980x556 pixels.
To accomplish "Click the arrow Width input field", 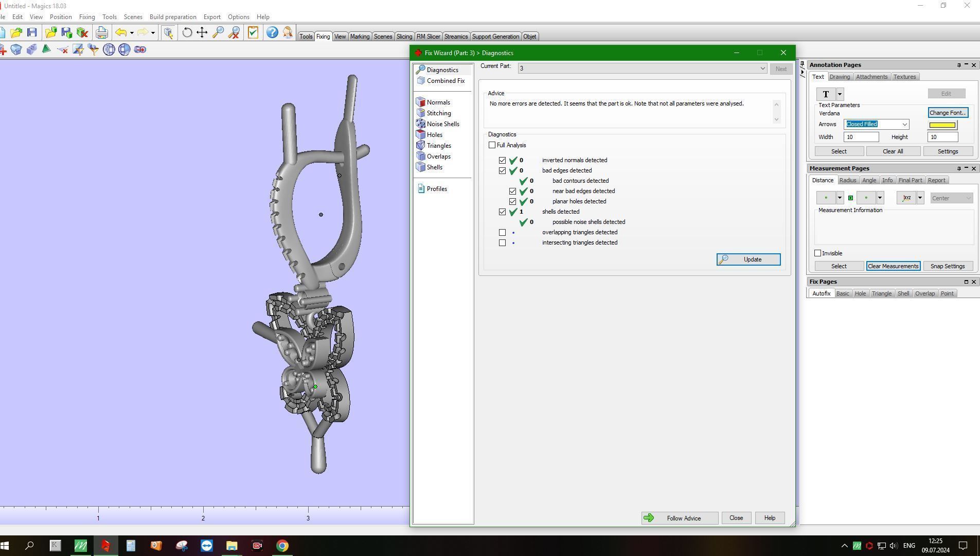I will coord(861,137).
